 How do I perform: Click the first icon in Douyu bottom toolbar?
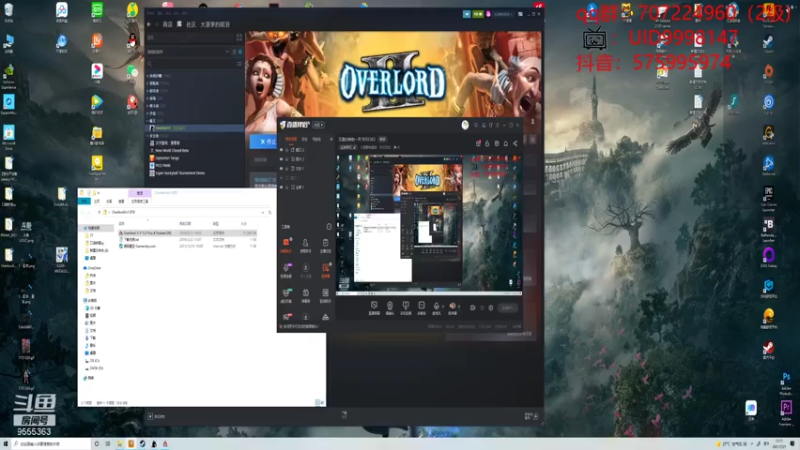pos(374,306)
